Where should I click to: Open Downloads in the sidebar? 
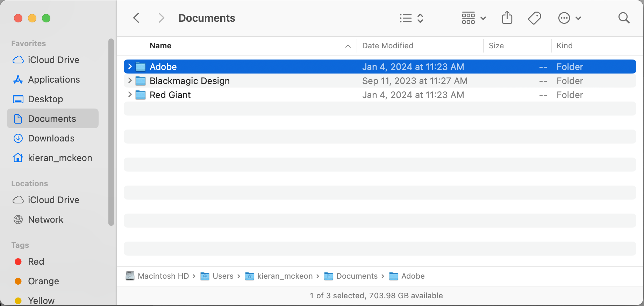click(53, 138)
